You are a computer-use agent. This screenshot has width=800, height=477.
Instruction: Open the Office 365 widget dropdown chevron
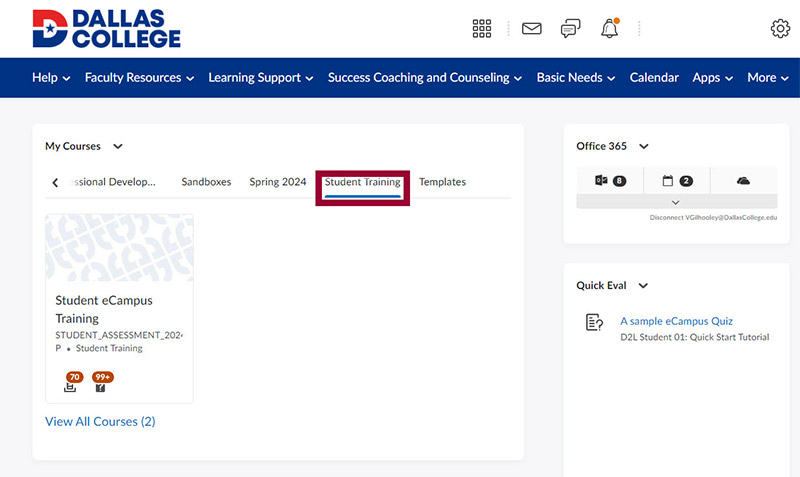coord(644,146)
